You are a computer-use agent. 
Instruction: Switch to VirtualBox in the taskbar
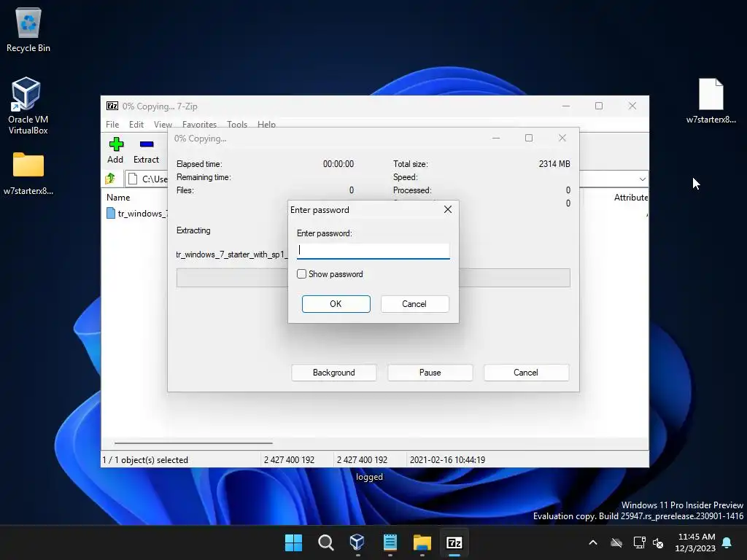click(x=357, y=542)
